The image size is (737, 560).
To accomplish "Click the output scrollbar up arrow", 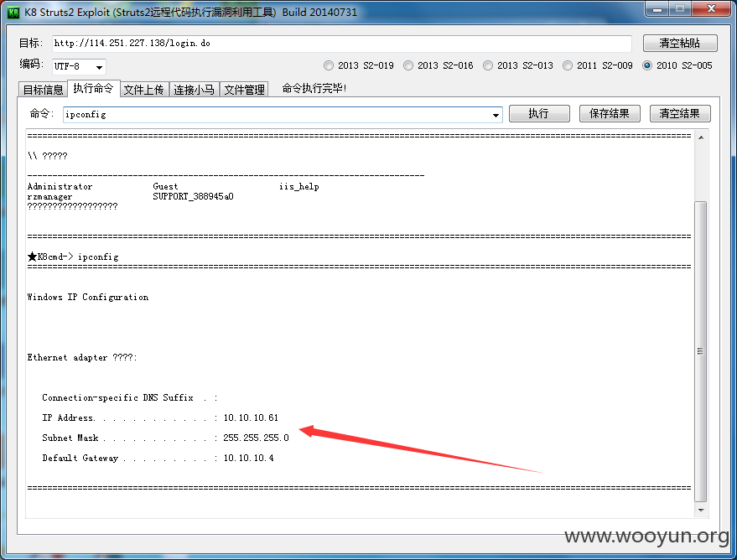I will pyautogui.click(x=701, y=137).
